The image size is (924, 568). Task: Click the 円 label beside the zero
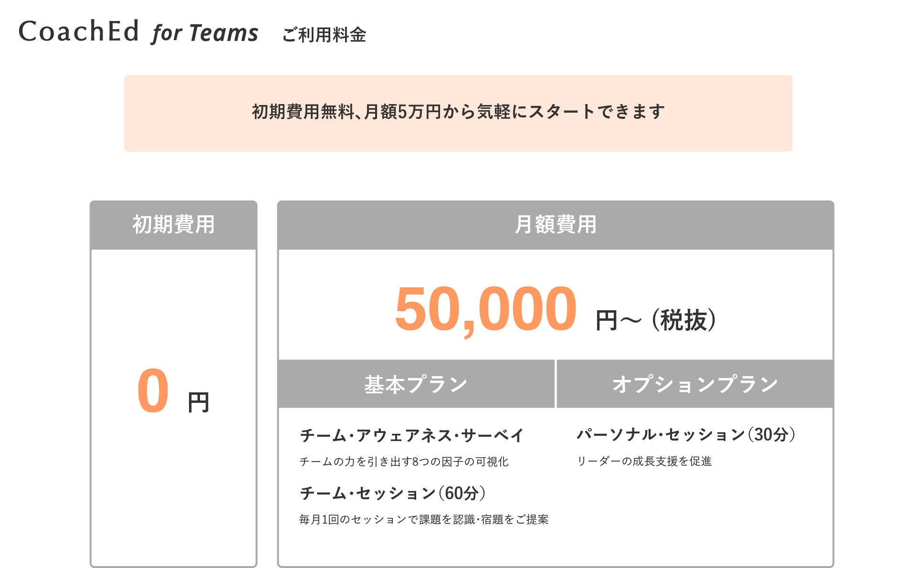[x=199, y=402]
